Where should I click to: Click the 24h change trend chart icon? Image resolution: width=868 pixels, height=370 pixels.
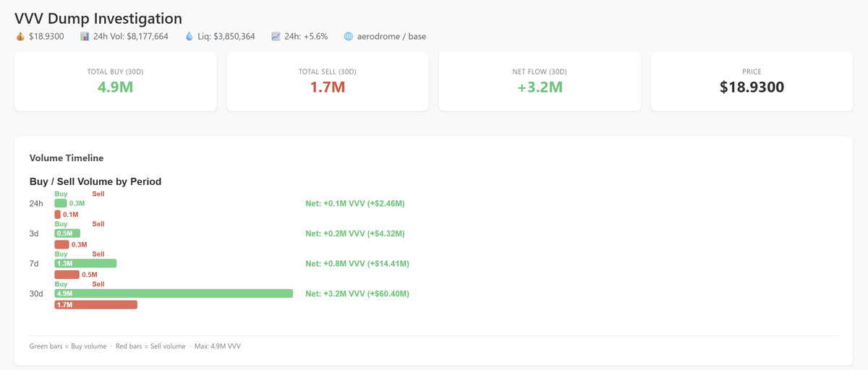[276, 36]
